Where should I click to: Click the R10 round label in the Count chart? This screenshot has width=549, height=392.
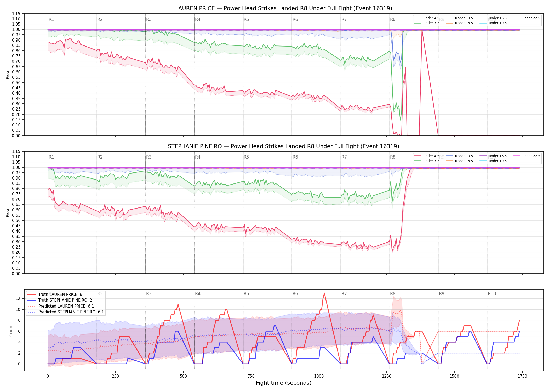492,294
